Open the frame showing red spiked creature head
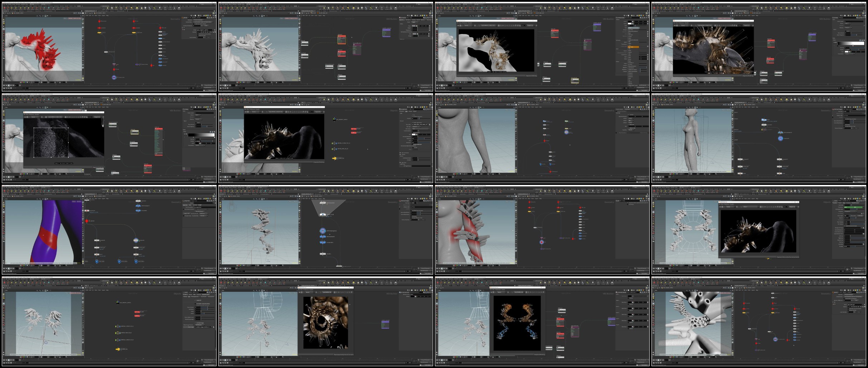868x368 pixels. coord(110,46)
